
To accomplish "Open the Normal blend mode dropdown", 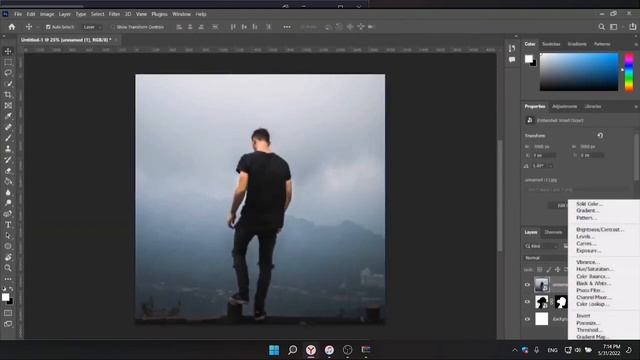I will click(x=545, y=258).
